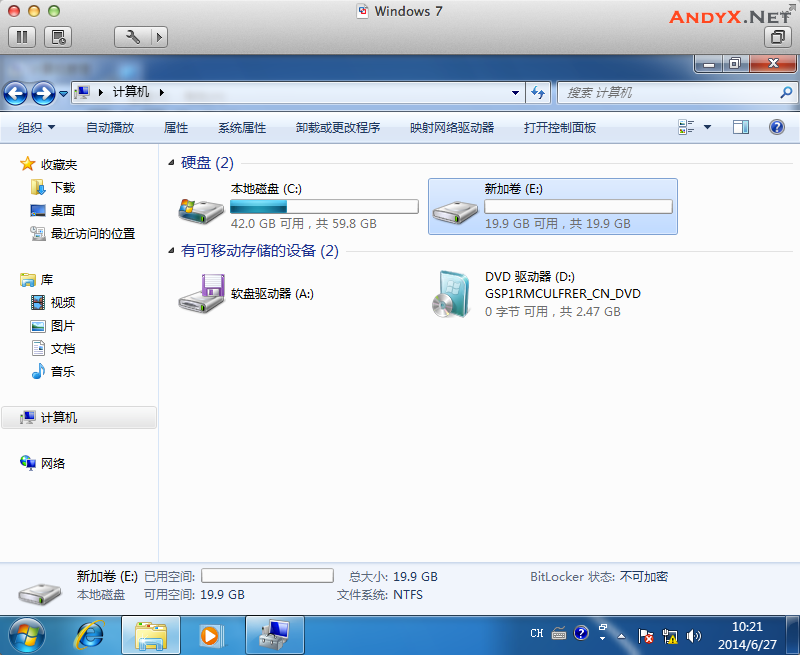Click the E: drive usage bar
This screenshot has height=655, width=800.
[578, 207]
